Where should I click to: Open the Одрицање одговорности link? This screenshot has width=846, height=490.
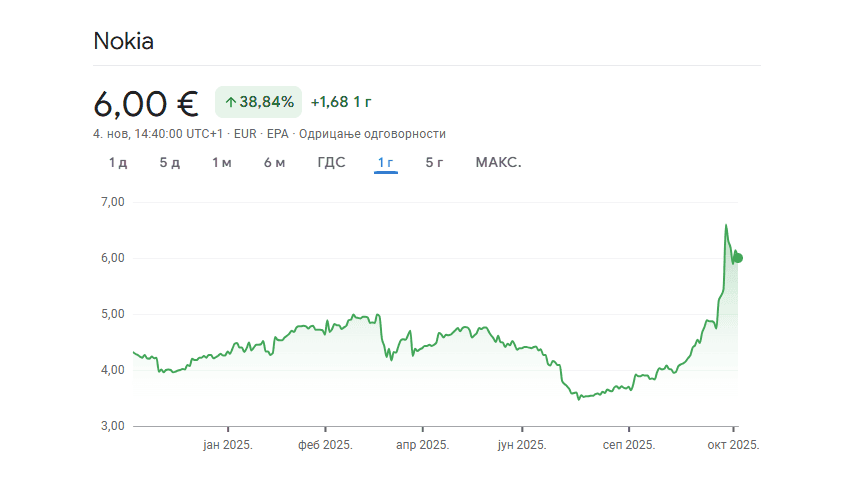[x=380, y=134]
